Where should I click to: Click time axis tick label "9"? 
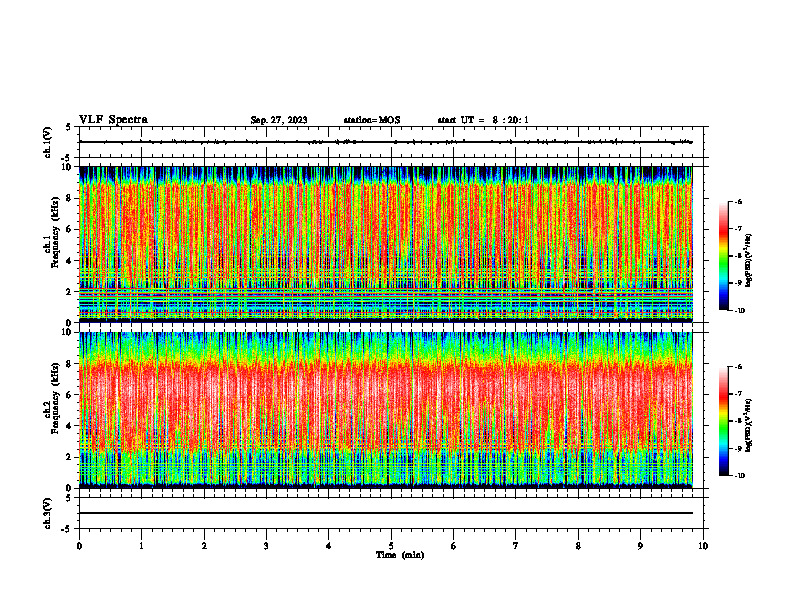point(640,546)
